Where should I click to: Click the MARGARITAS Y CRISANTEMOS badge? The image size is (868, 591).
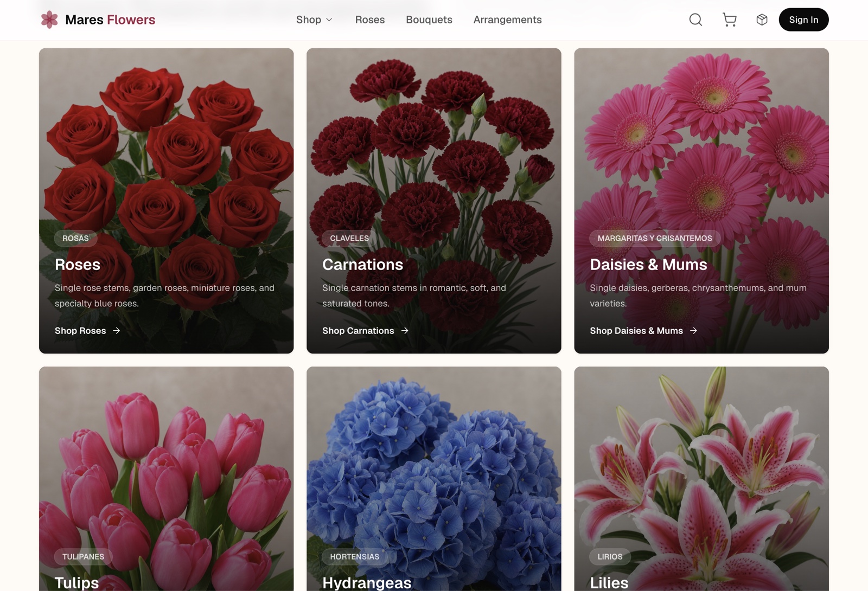click(655, 238)
